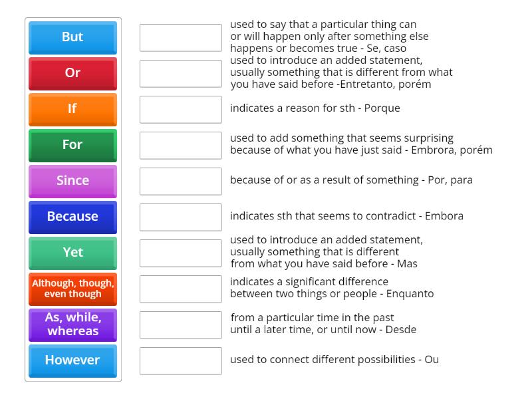
Task: Click the answer box beside "Mas" definition
Action: coord(180,252)
